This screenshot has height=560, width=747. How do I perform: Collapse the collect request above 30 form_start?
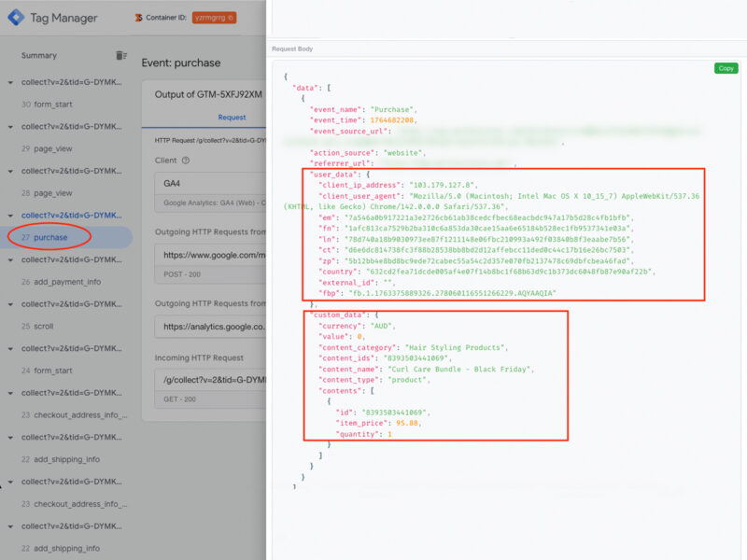point(10,82)
